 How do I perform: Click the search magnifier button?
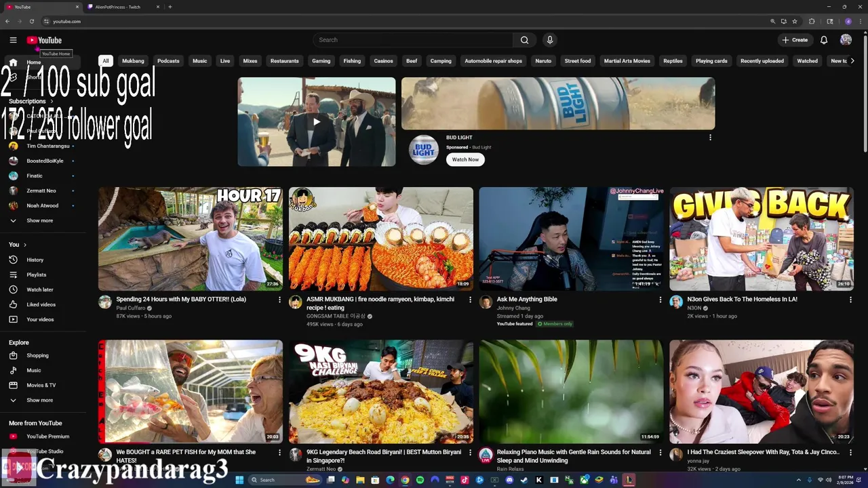(x=524, y=40)
